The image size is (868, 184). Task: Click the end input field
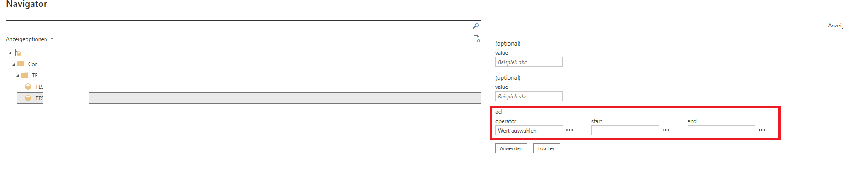pyautogui.click(x=721, y=130)
